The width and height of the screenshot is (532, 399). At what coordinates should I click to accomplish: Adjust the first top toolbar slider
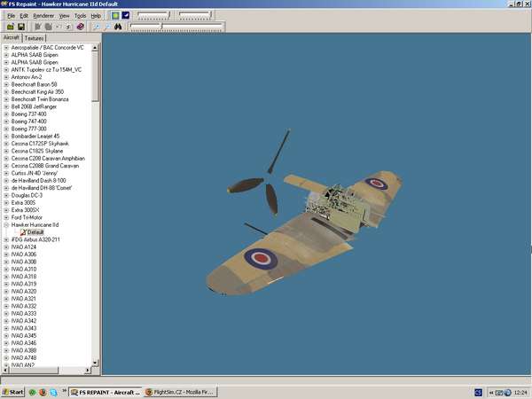153,15
